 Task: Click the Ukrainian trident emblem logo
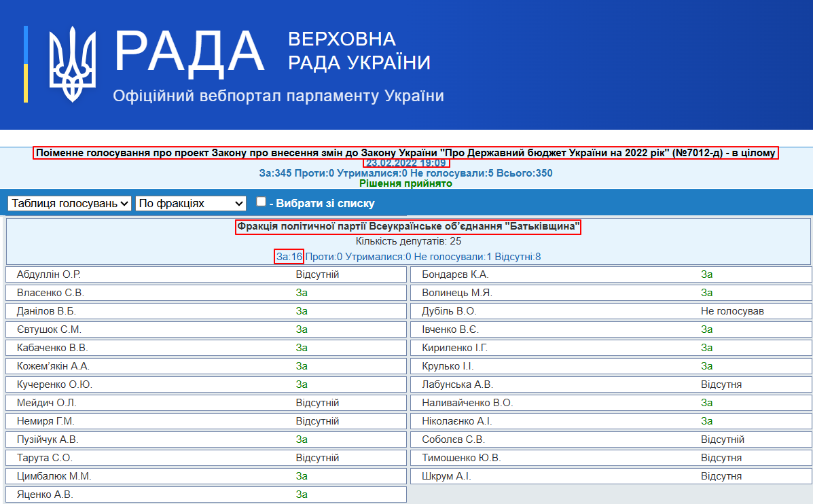(x=72, y=65)
